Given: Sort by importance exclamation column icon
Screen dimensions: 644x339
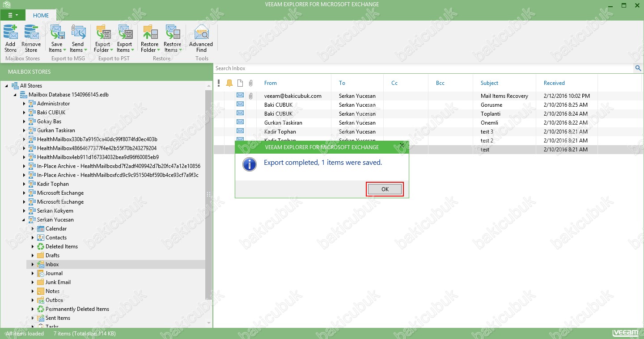Looking at the screenshot, I should (219, 83).
